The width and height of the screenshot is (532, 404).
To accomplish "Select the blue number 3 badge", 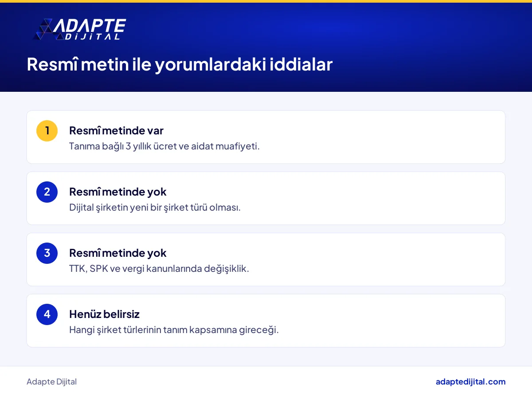I will pos(47,253).
